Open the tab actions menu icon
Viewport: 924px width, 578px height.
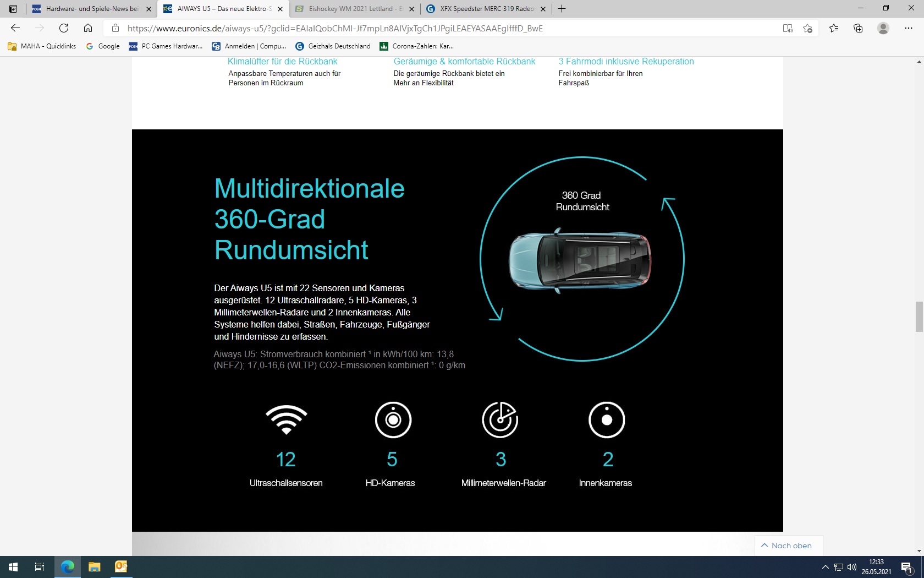(13, 9)
